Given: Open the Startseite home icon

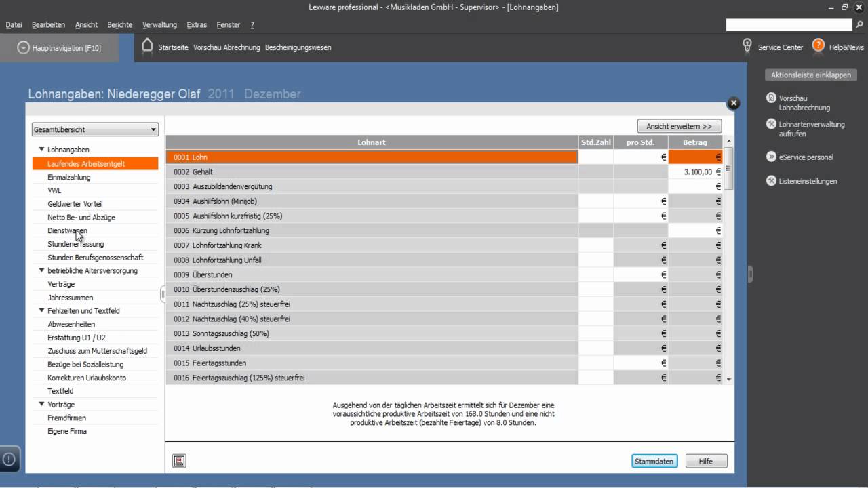Looking at the screenshot, I should click(147, 46).
